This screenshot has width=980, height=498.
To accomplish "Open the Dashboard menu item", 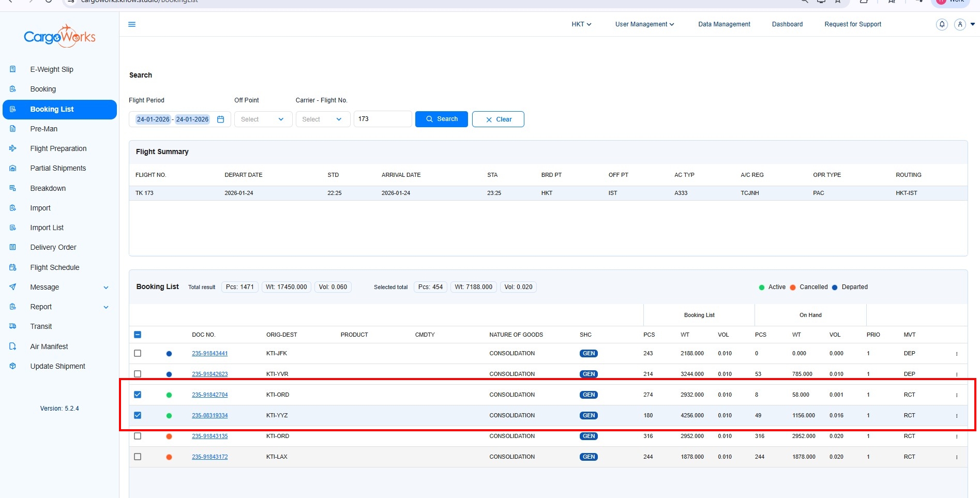I will [787, 24].
